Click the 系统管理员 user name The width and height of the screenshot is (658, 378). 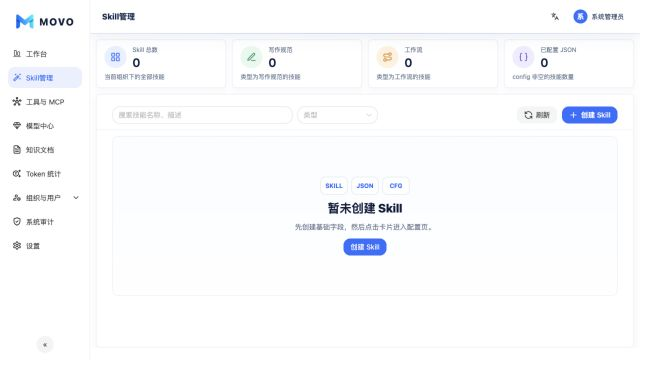click(x=607, y=17)
